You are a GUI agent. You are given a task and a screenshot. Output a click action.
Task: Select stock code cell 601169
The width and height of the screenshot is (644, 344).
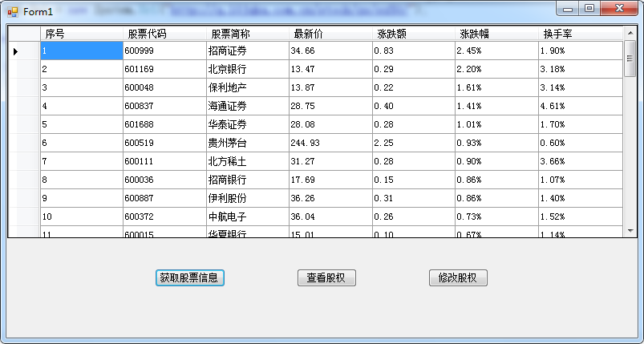164,69
